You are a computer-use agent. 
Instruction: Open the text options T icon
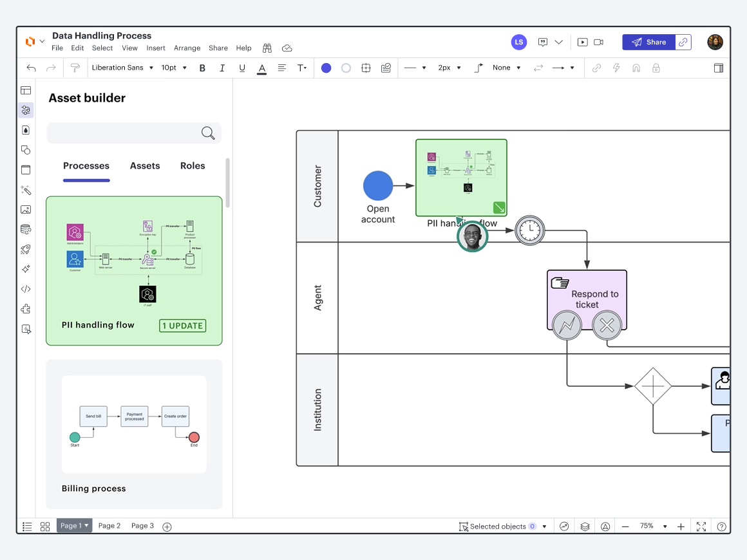(301, 68)
